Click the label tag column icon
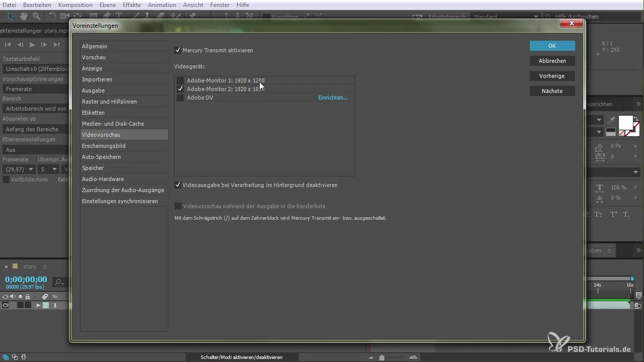The height and width of the screenshot is (362, 644). (45, 297)
